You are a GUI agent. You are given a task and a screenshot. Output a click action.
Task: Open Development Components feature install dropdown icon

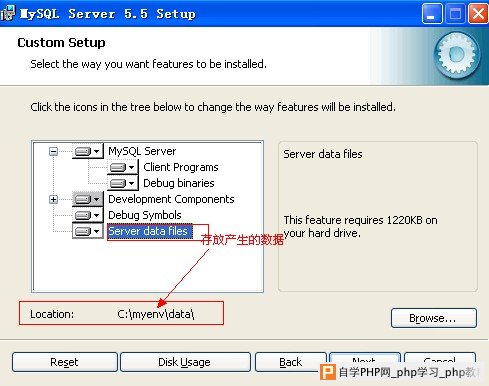[88, 199]
